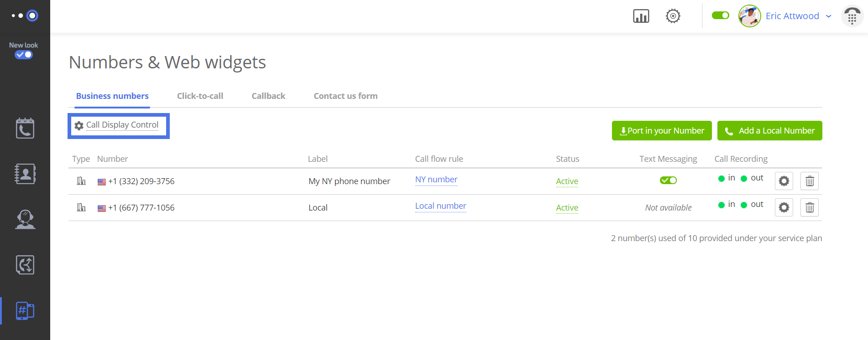This screenshot has width=868, height=340.
Task: Switch to Callback tab
Action: tap(268, 96)
